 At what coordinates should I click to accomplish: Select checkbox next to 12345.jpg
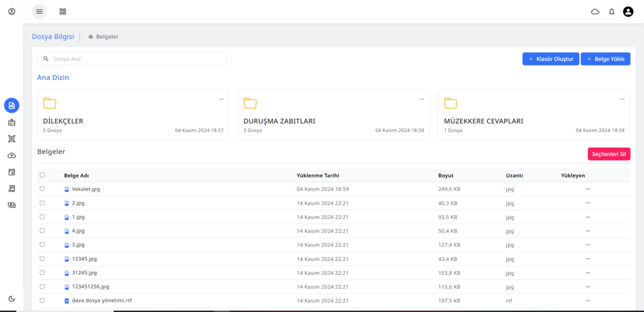tap(42, 259)
